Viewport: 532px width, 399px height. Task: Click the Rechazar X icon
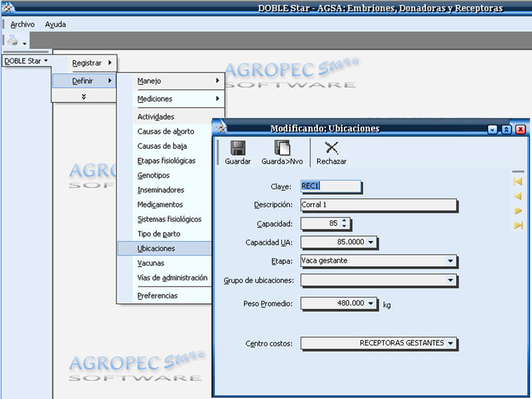[x=331, y=148]
